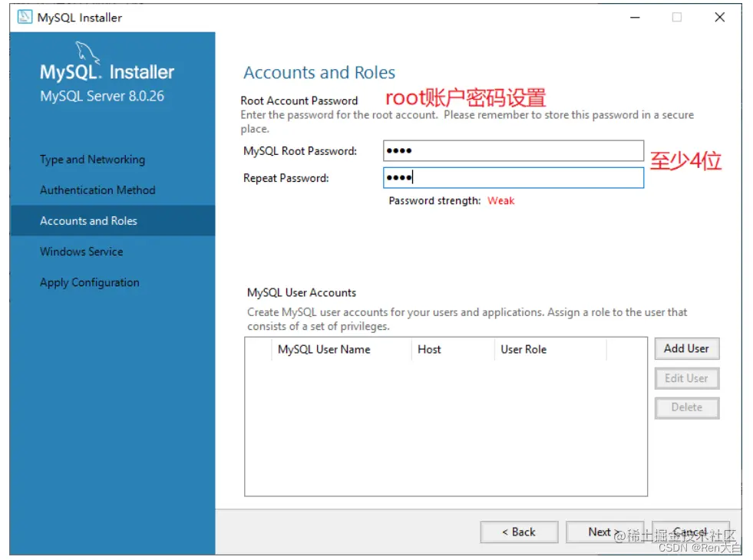The image size is (753, 560).
Task: Focus the Repeat Password field
Action: [x=513, y=177]
